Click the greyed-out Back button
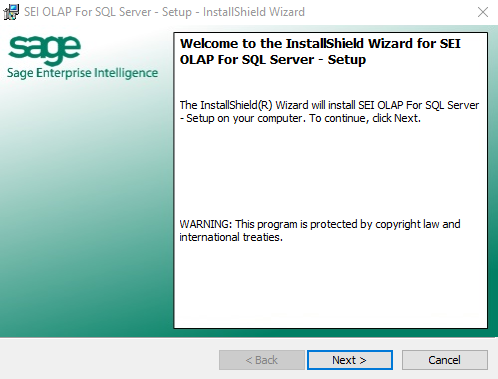498x379 pixels. click(x=262, y=360)
